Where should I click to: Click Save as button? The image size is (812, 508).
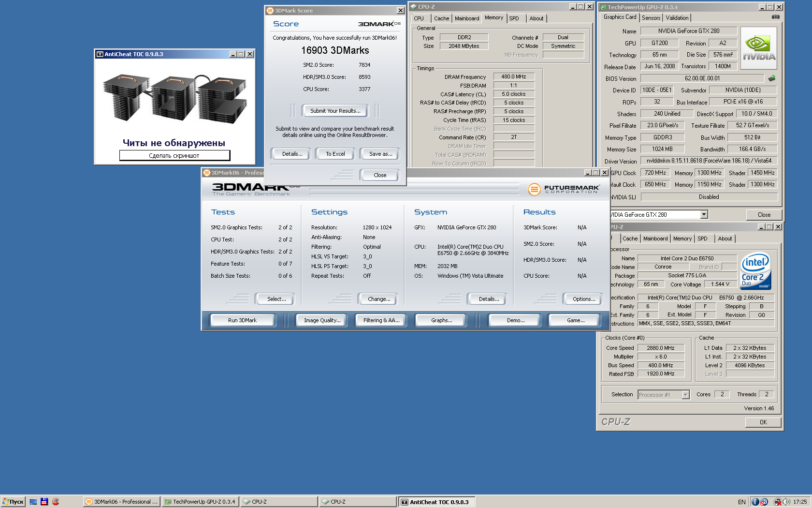pyautogui.click(x=381, y=154)
